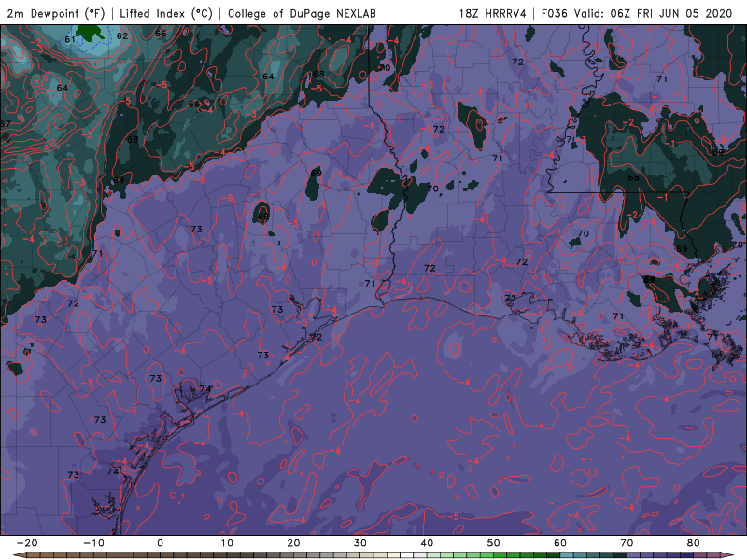Click the "F036 Valid: 06Z FRI JUN 05 2020" text

(x=637, y=14)
